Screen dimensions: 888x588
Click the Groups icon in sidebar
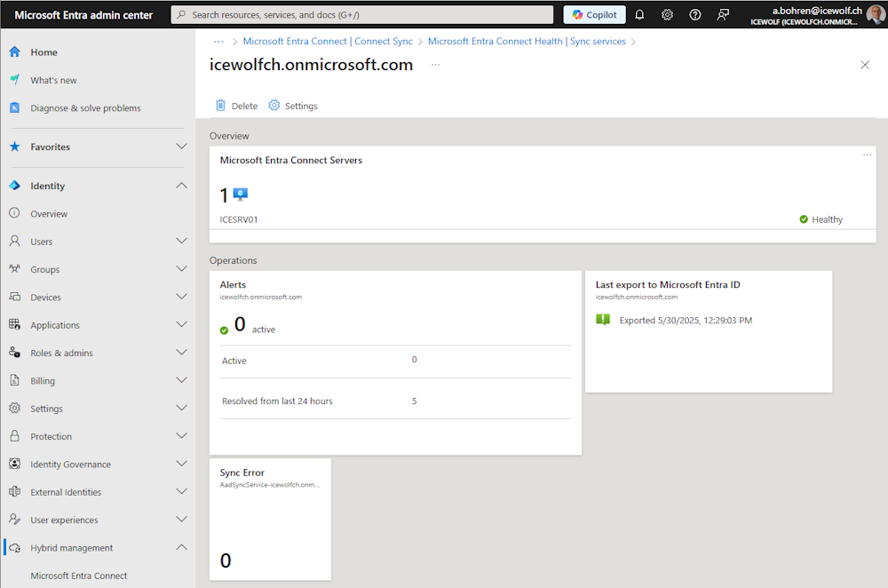click(x=15, y=269)
